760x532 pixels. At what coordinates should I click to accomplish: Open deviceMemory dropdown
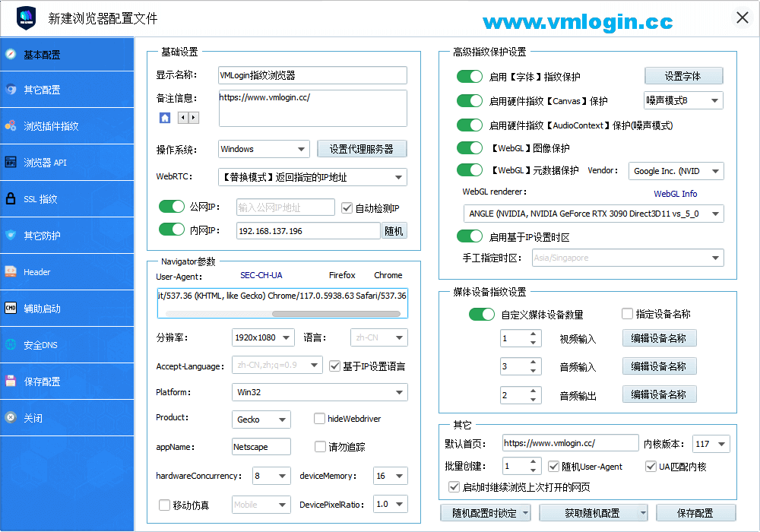tap(391, 476)
